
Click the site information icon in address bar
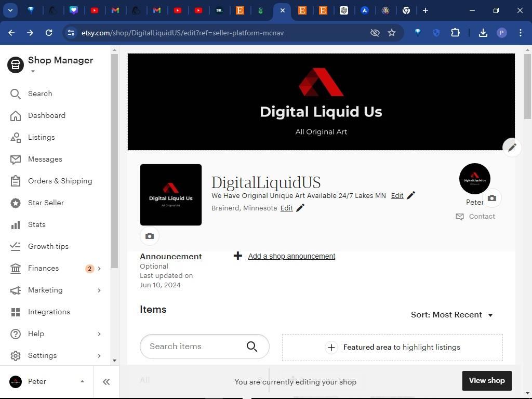pos(71,33)
